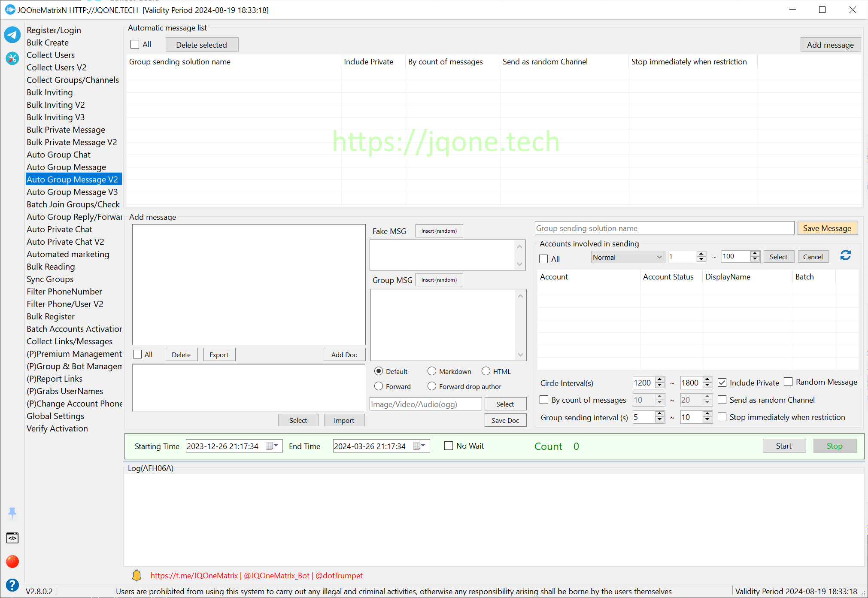Open Verify Activation page
The image size is (868, 598).
pos(57,428)
